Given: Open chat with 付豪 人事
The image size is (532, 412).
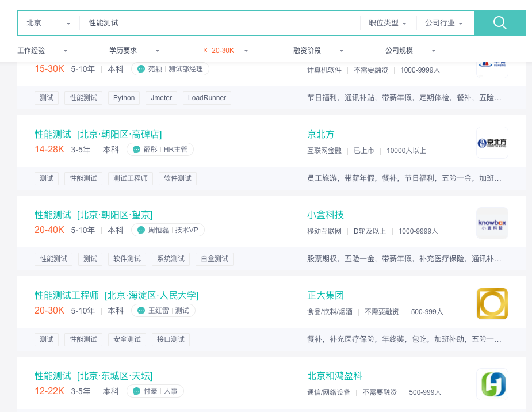Looking at the screenshot, I should [x=155, y=391].
